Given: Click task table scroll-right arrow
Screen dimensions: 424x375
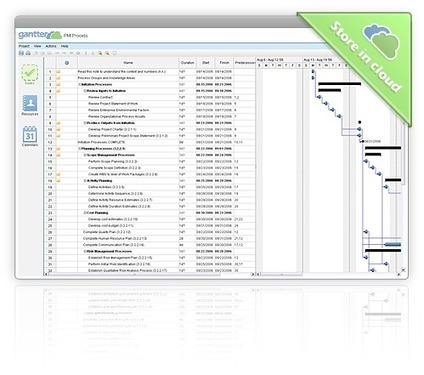Looking at the screenshot, I should [252, 274].
